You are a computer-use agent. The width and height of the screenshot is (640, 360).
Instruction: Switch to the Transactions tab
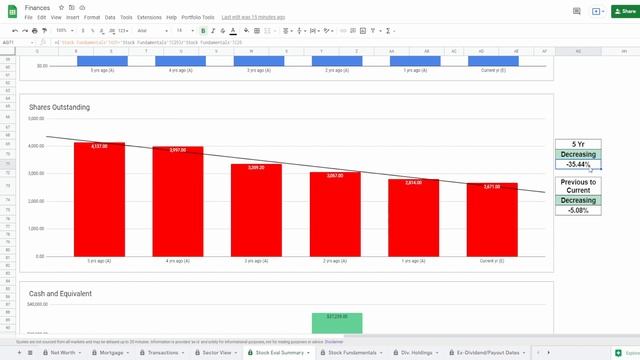(162, 353)
